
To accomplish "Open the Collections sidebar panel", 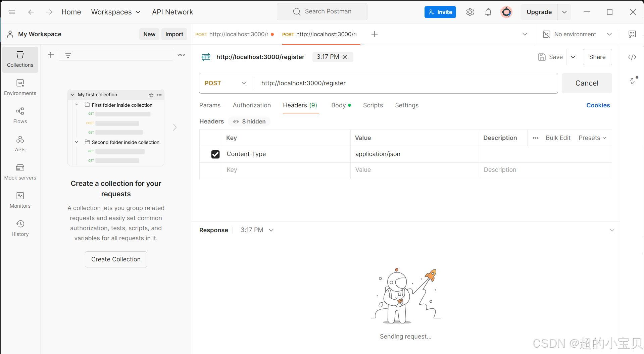I will coord(20,59).
